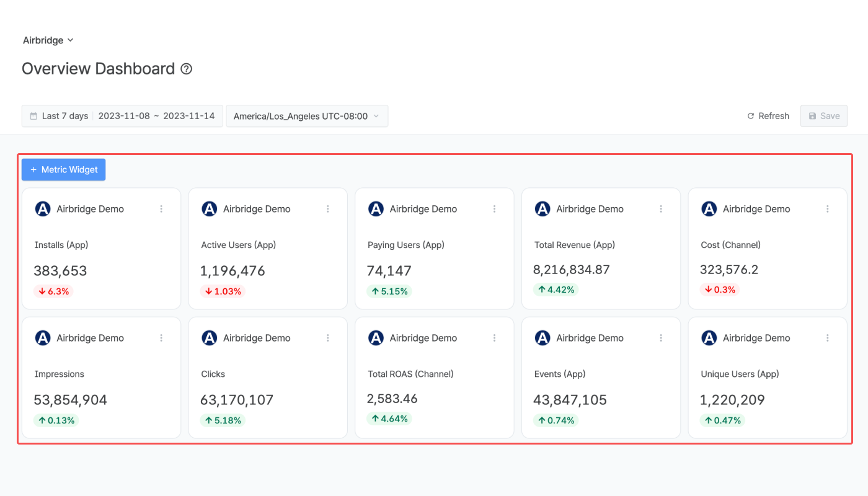
Task: Click the Installs (App) metric label
Action: [x=61, y=245]
